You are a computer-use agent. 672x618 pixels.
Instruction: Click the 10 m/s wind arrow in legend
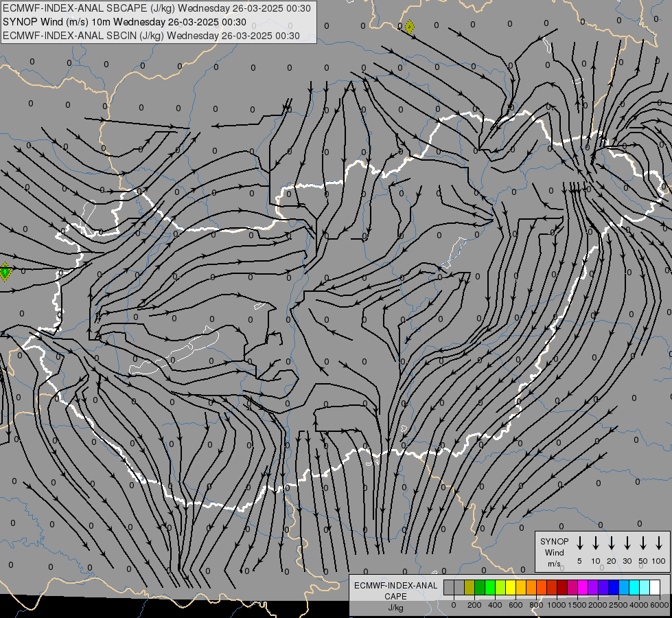pyautogui.click(x=596, y=543)
